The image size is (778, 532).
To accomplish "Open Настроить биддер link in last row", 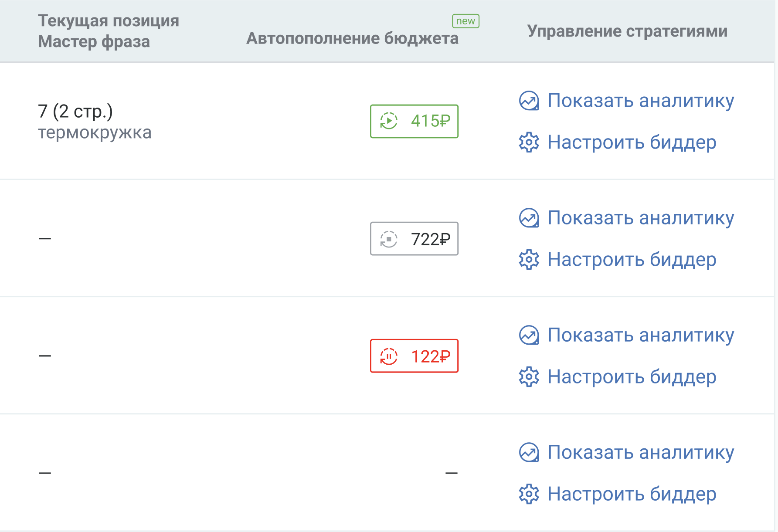I will point(632,494).
